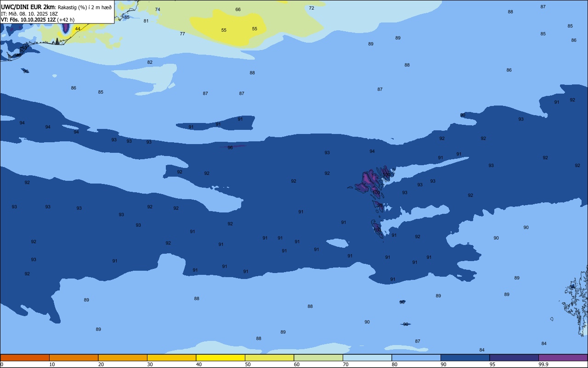Select the 20–30 legend color segment
The width and height of the screenshot is (588, 368).
pos(123,357)
